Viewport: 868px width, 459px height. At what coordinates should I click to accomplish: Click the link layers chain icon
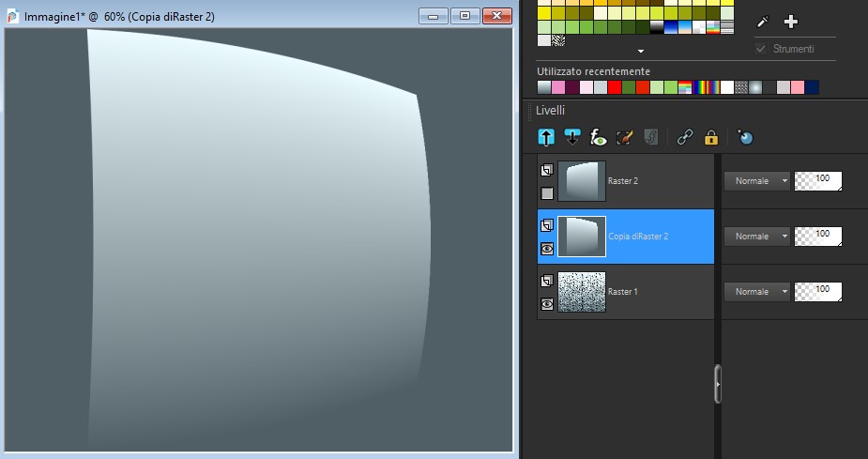pyautogui.click(x=685, y=137)
